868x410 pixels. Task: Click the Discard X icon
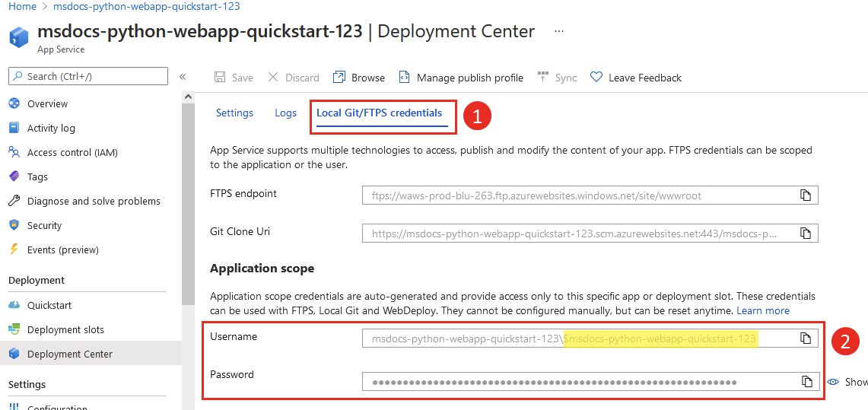coord(273,78)
